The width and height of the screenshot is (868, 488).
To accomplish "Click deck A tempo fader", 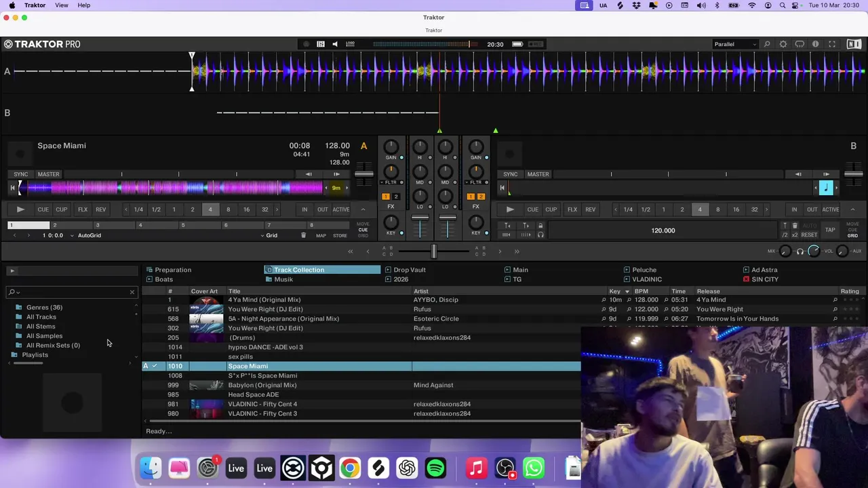I will tap(364, 175).
